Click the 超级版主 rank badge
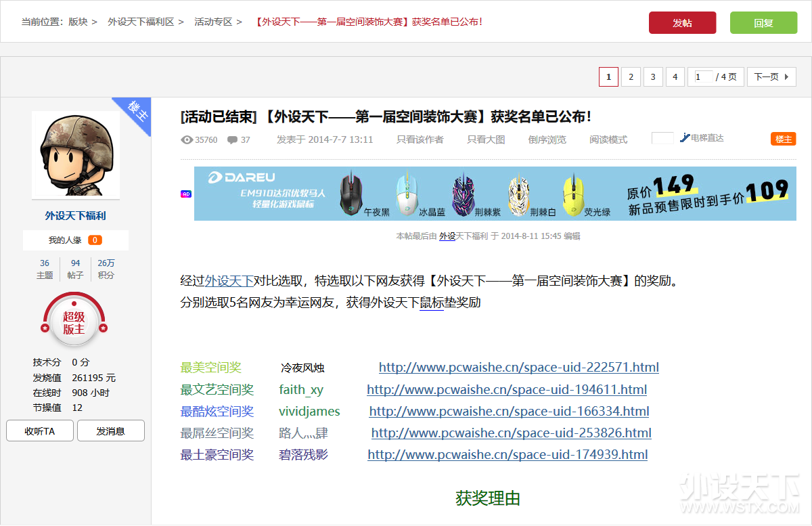Screen dimensions: 812x526 [x=74, y=323]
